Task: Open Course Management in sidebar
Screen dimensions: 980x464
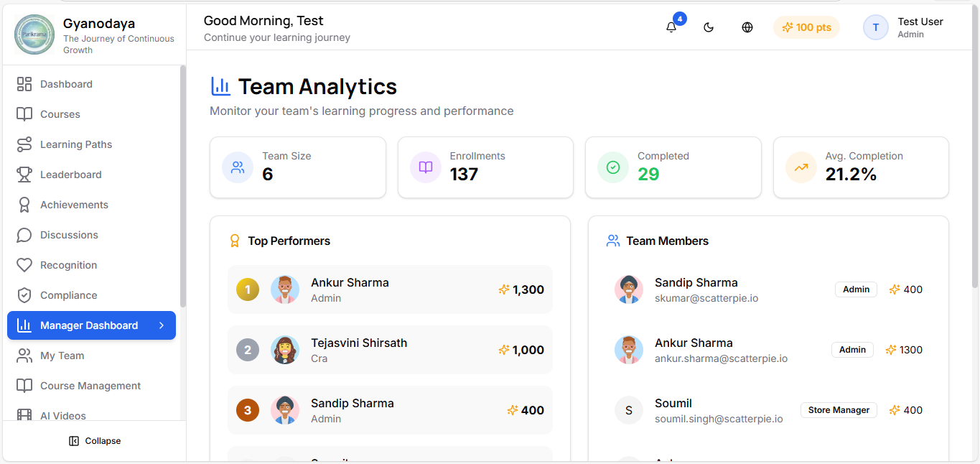Action: 91,386
